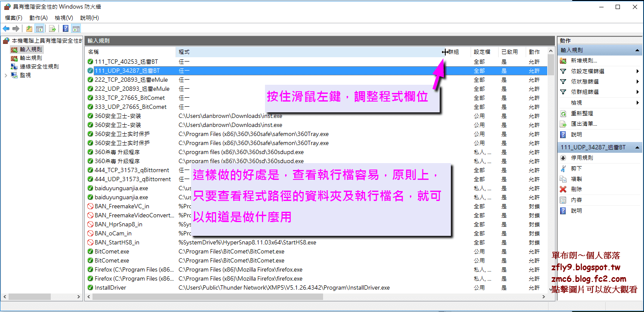Select the 監視 tree node
This screenshot has width=644, height=312.
click(25, 75)
